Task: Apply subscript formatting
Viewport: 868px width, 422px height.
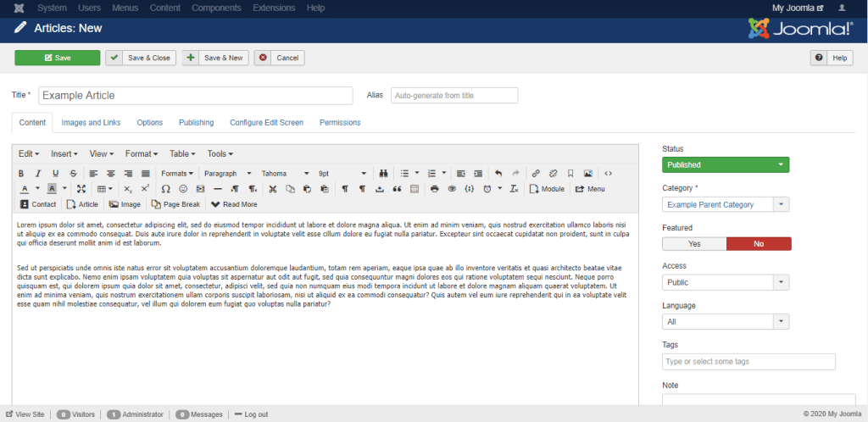Action: [x=127, y=189]
